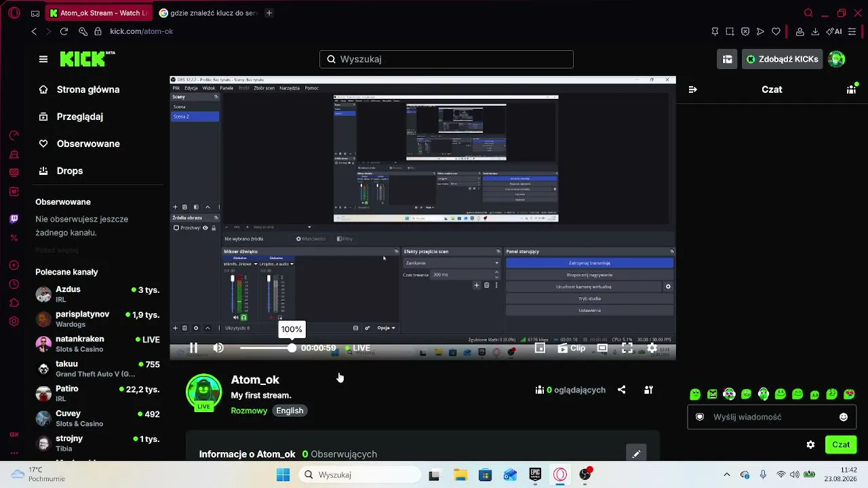Open the gift subscriptions icon beside share
This screenshot has width=868, height=488.
click(x=648, y=390)
